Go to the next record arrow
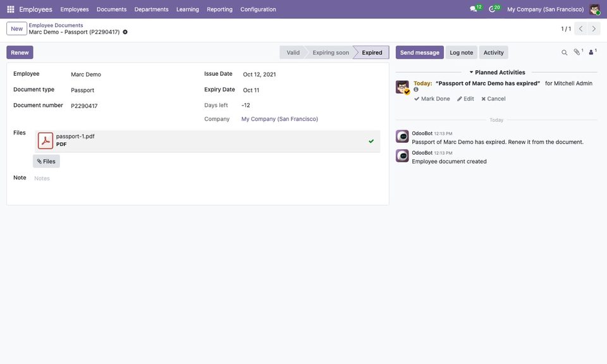Viewport: 607px width, 364px height. coord(594,28)
